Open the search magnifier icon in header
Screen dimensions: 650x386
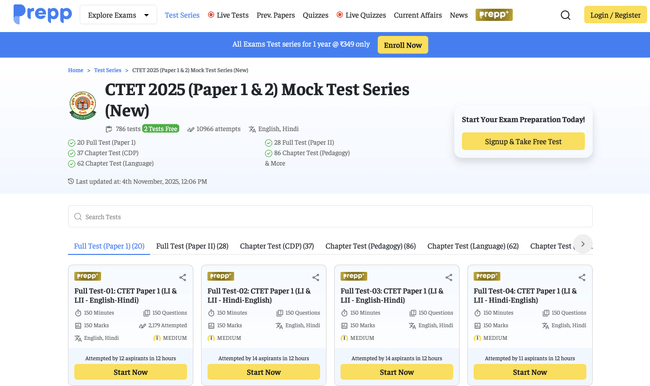(x=565, y=15)
